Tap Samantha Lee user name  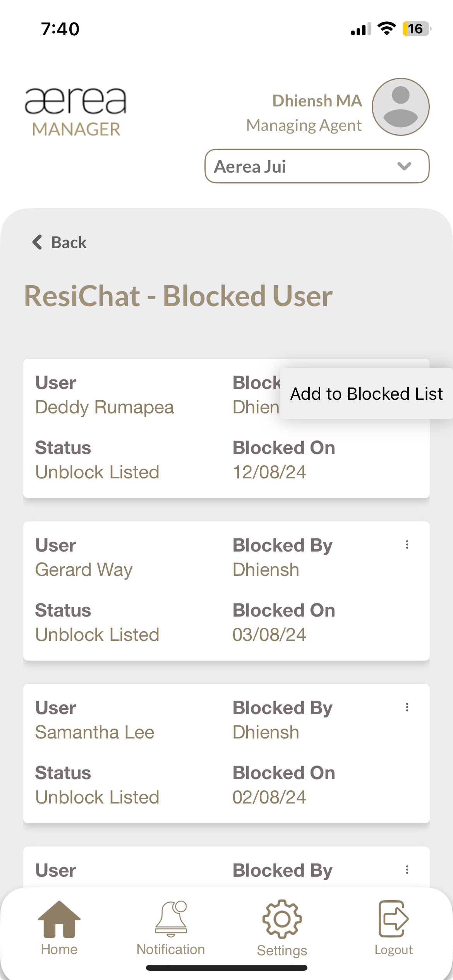[94, 732]
